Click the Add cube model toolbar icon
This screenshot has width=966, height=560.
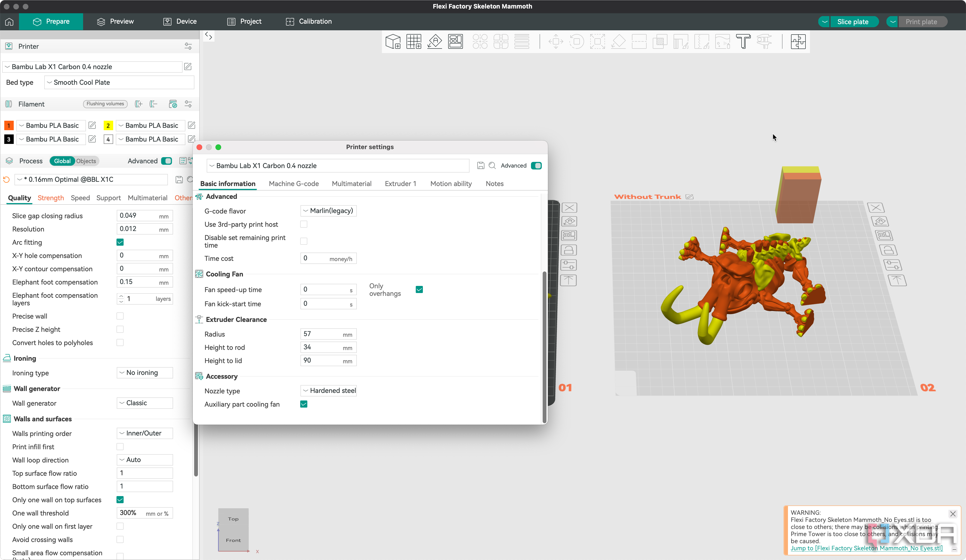point(393,41)
